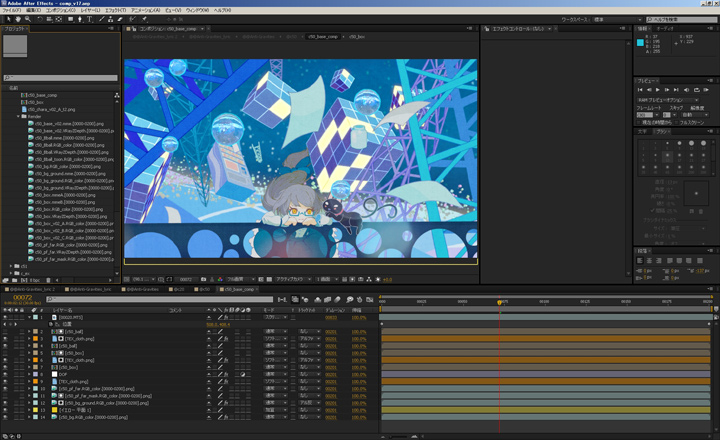Jump to last frame in Preview panel

pyautogui.click(x=676, y=90)
